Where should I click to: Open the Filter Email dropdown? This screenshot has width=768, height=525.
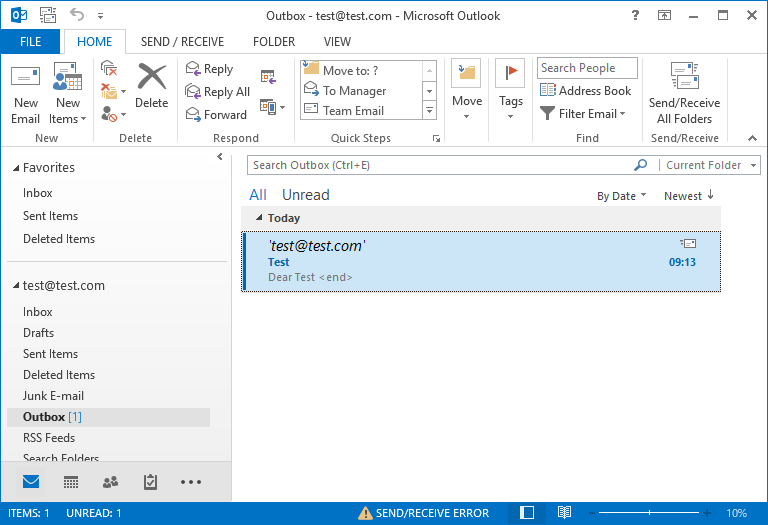pyautogui.click(x=583, y=114)
